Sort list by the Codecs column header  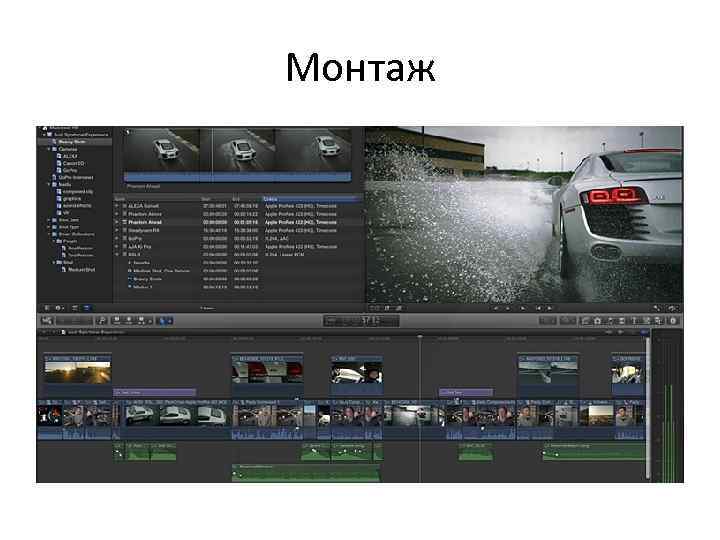pos(312,199)
